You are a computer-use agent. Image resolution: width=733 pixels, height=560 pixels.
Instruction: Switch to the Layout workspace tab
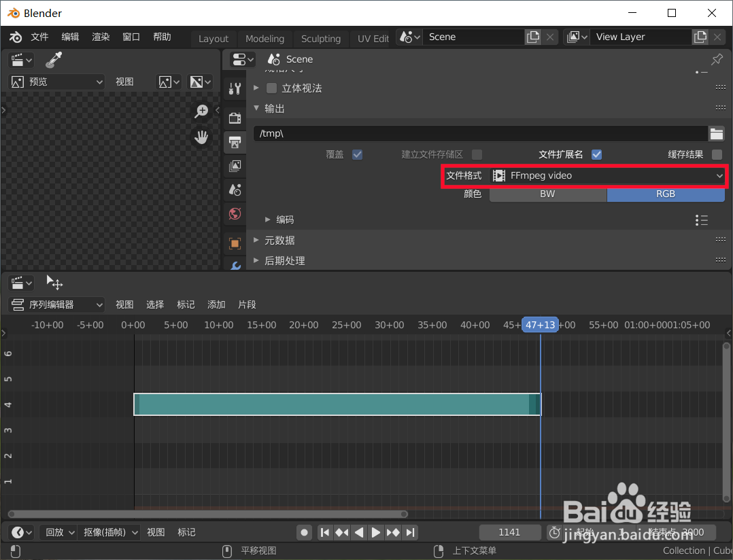tap(214, 39)
